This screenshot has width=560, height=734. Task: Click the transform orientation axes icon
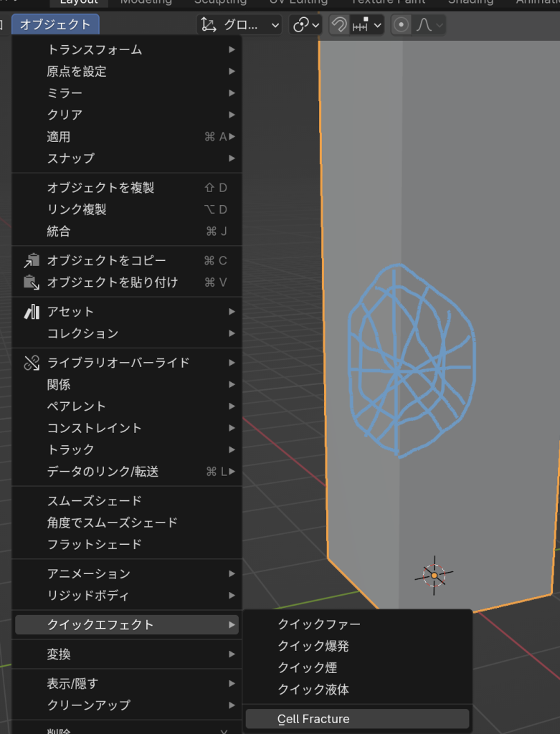209,25
